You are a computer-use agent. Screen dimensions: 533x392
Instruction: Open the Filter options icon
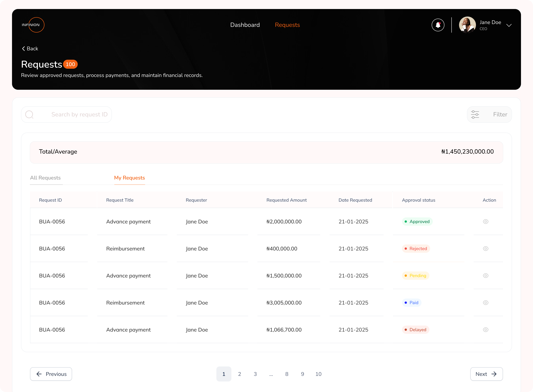tap(475, 114)
